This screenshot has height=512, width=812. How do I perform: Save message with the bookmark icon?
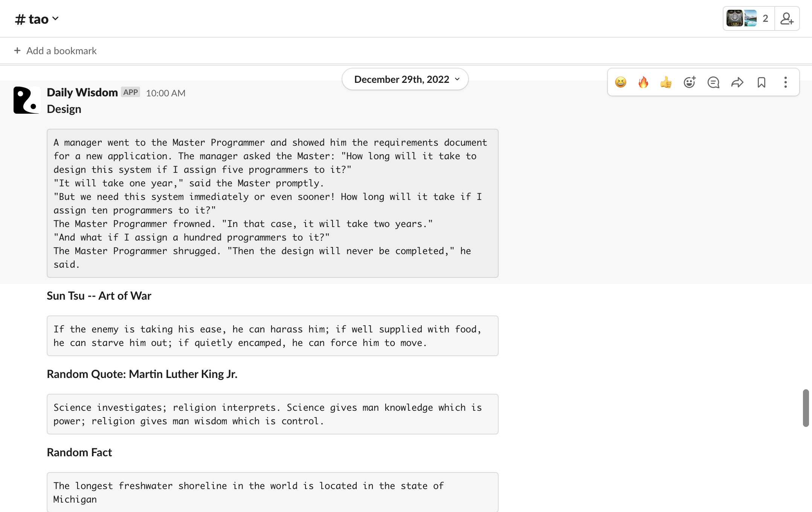(x=761, y=82)
